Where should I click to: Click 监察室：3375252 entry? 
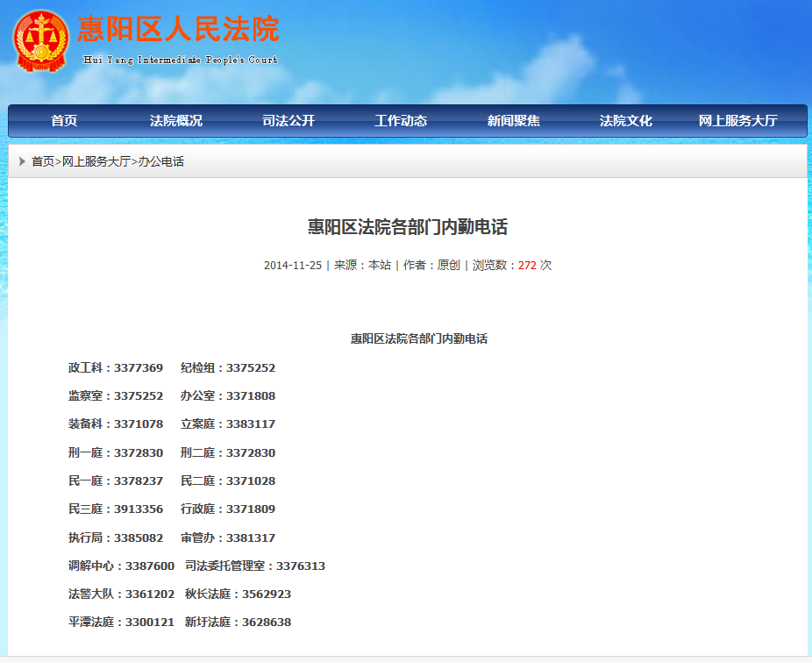coord(116,395)
